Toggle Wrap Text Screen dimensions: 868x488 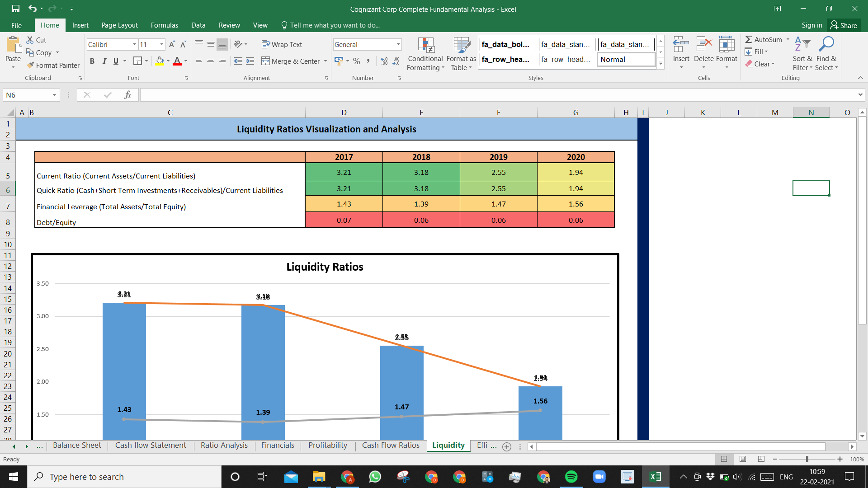click(282, 44)
